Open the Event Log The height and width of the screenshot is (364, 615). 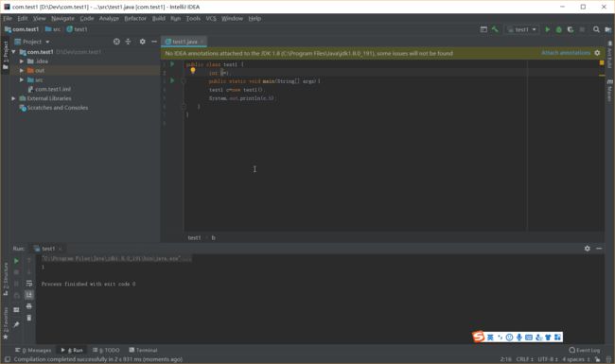click(584, 350)
